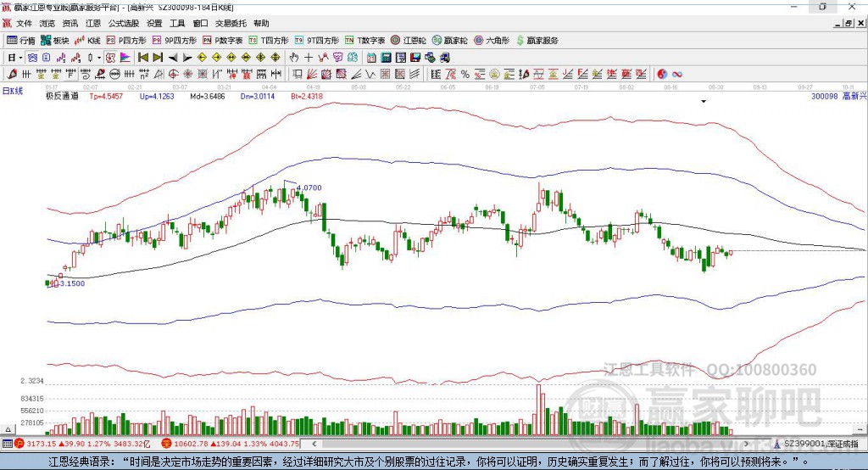Screen dimensions: 868x470
Task: Open the calendar icon in toolbar
Action: (371, 58)
